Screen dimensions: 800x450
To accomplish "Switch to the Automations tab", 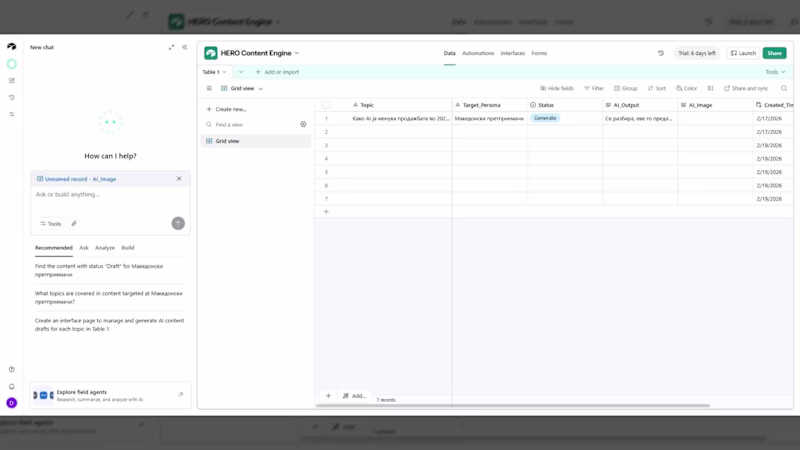I will click(478, 53).
